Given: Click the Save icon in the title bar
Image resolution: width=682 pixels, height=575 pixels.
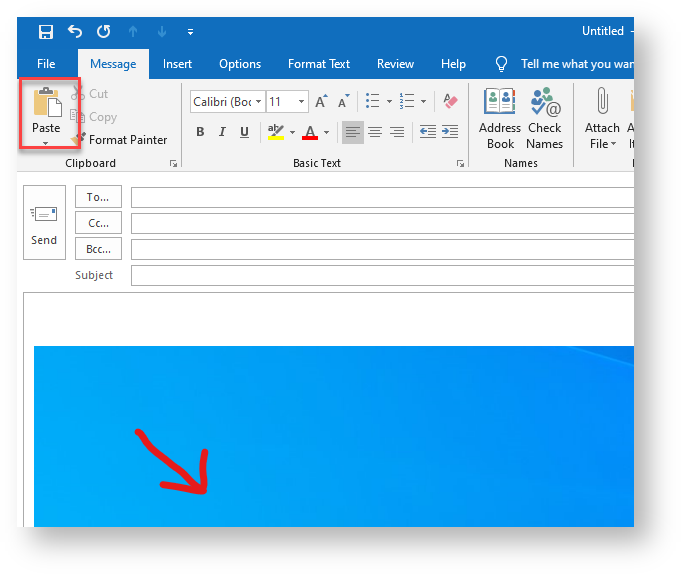Looking at the screenshot, I should [x=46, y=32].
